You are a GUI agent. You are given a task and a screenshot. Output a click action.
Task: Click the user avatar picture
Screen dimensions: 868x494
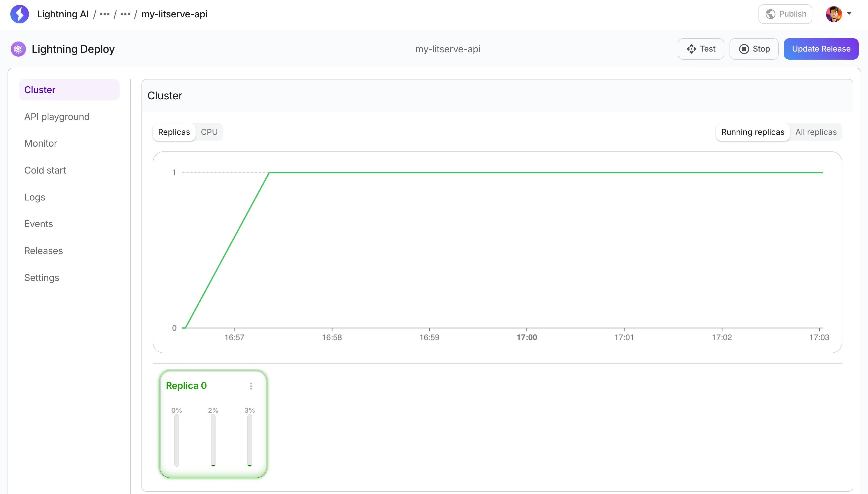pyautogui.click(x=834, y=14)
